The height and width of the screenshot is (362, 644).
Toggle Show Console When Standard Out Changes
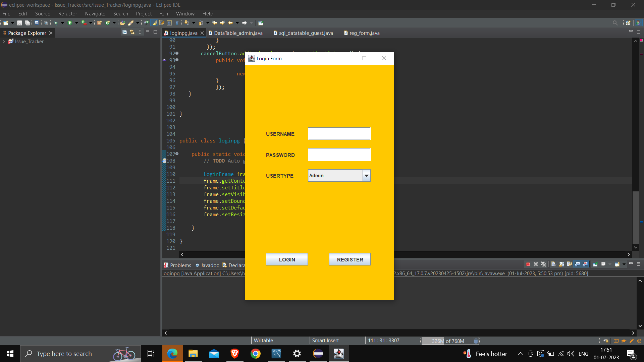coord(577,264)
